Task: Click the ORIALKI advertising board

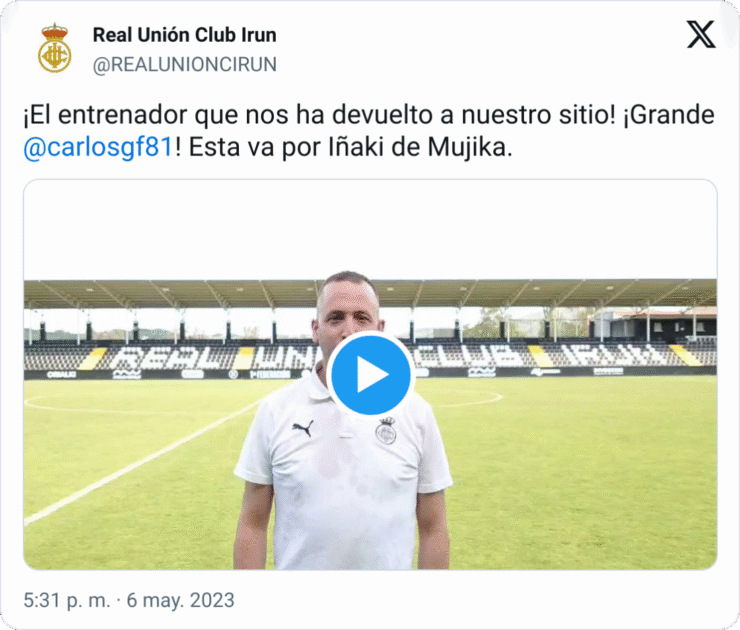Action: pyautogui.click(x=61, y=375)
